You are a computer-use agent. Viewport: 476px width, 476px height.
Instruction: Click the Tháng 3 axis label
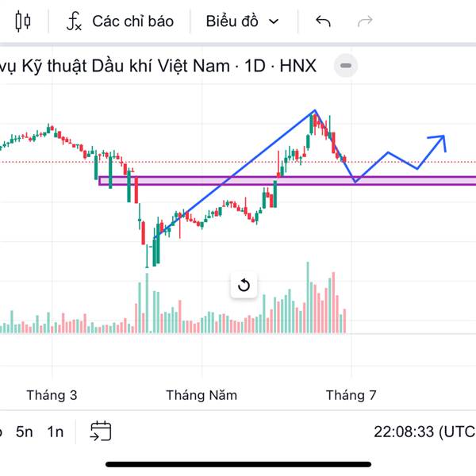[x=52, y=395]
